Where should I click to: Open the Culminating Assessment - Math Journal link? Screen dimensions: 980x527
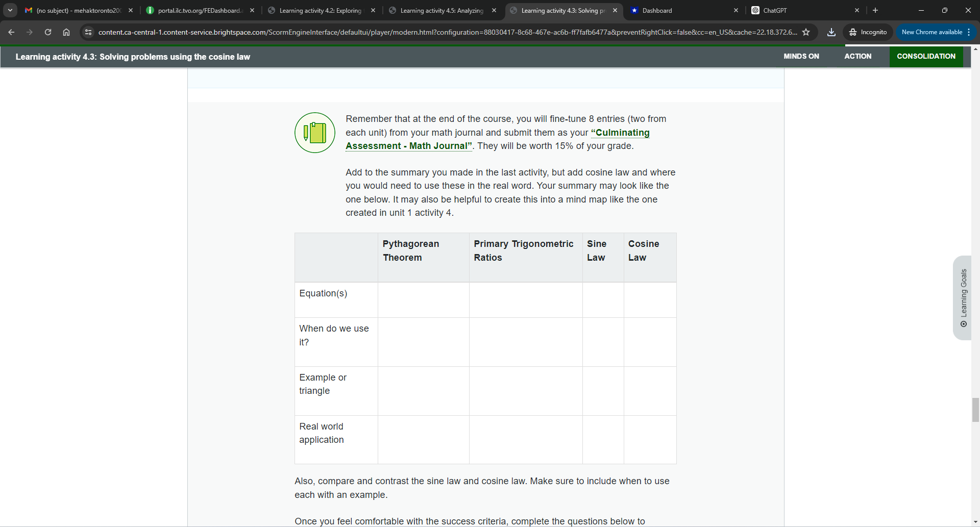(x=498, y=139)
